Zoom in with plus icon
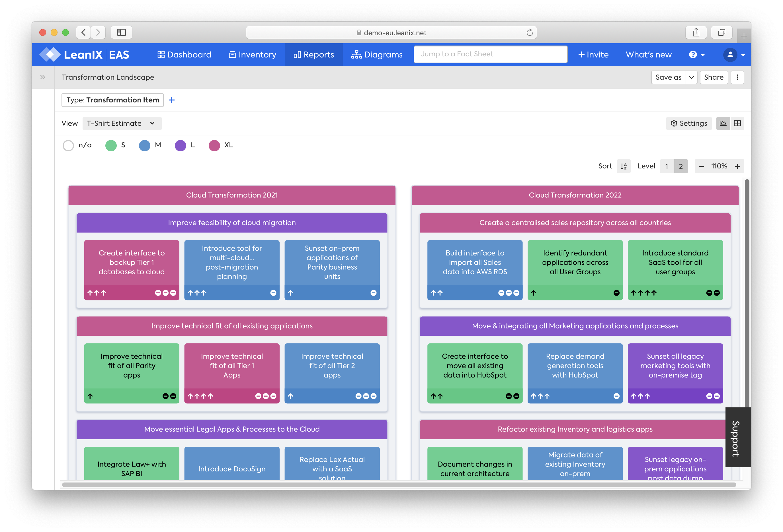 [737, 166]
